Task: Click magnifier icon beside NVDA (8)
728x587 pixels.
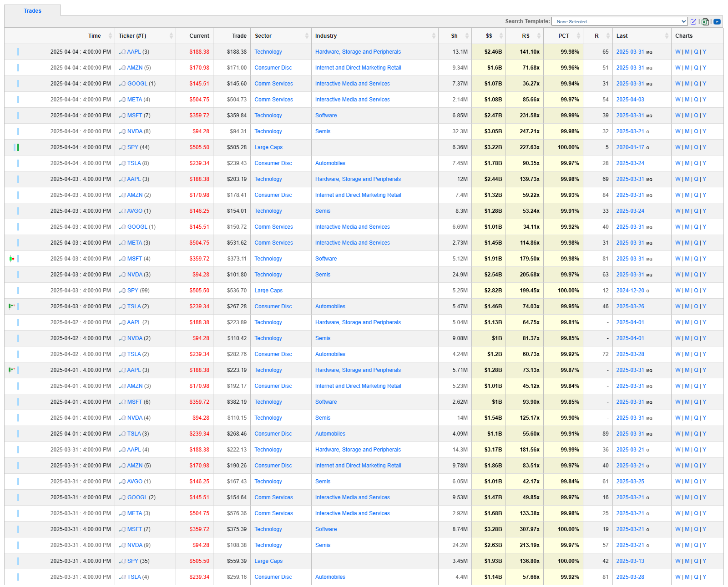Action: point(122,132)
